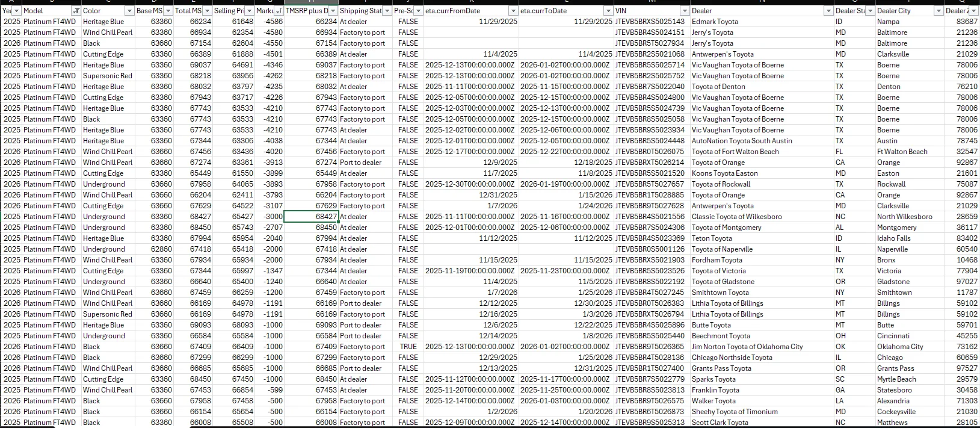The width and height of the screenshot is (980, 428).
Task: Expand the Total MSRP filter dropdown
Action: click(208, 11)
